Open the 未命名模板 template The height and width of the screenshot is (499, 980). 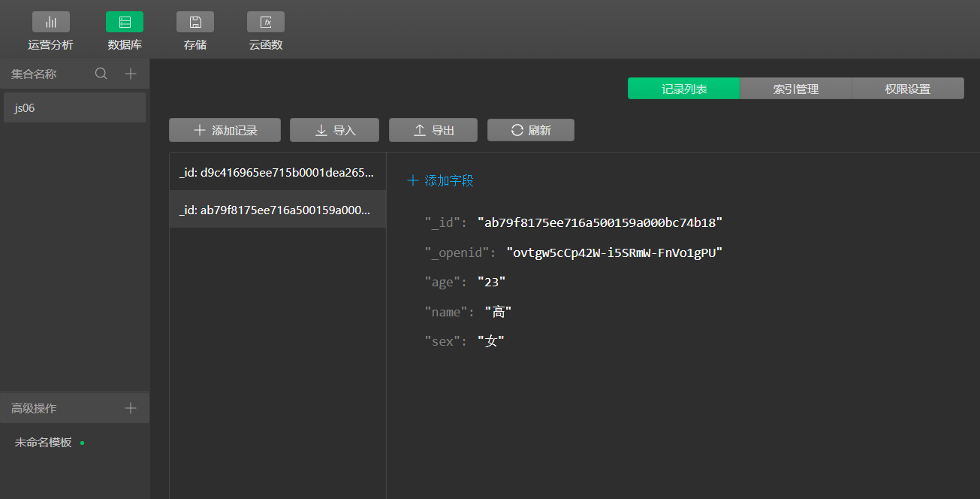pyautogui.click(x=44, y=442)
